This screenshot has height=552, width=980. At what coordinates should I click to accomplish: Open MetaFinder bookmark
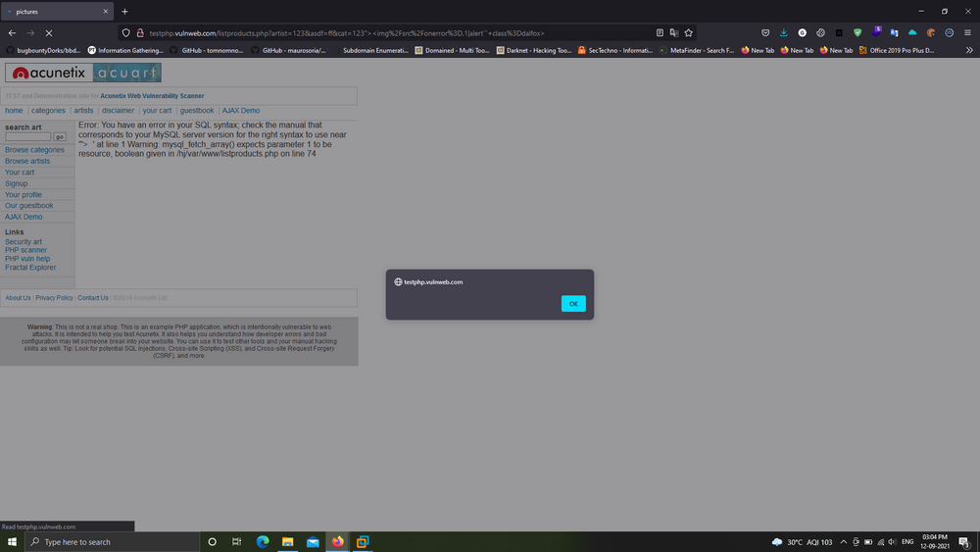pyautogui.click(x=697, y=50)
